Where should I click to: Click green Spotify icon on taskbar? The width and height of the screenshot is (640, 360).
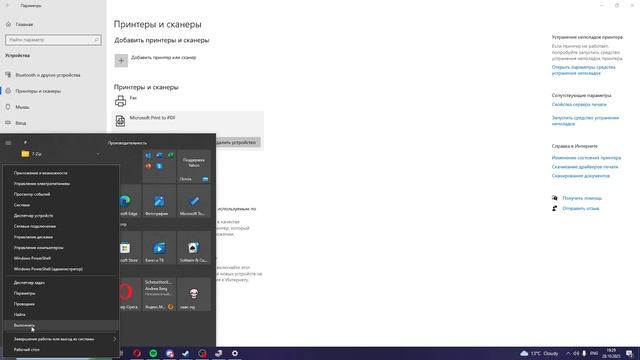(153, 353)
